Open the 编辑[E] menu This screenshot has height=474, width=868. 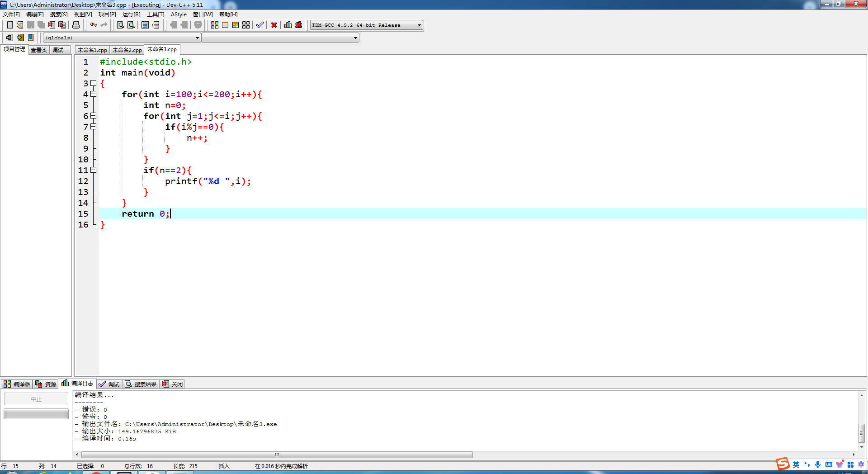pyautogui.click(x=35, y=14)
